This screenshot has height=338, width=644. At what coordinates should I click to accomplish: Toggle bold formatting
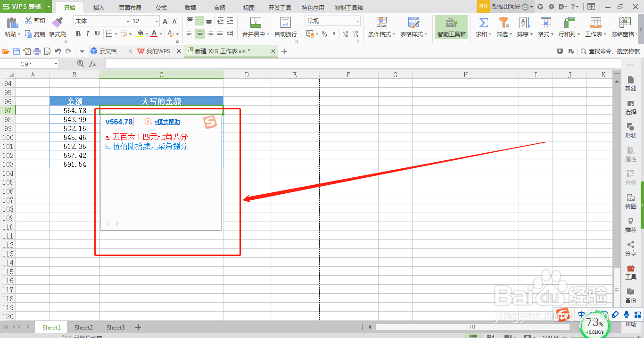pos(78,34)
